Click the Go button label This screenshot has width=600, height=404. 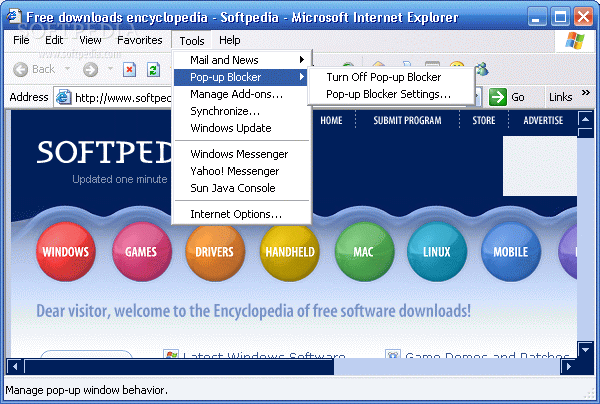click(x=518, y=97)
